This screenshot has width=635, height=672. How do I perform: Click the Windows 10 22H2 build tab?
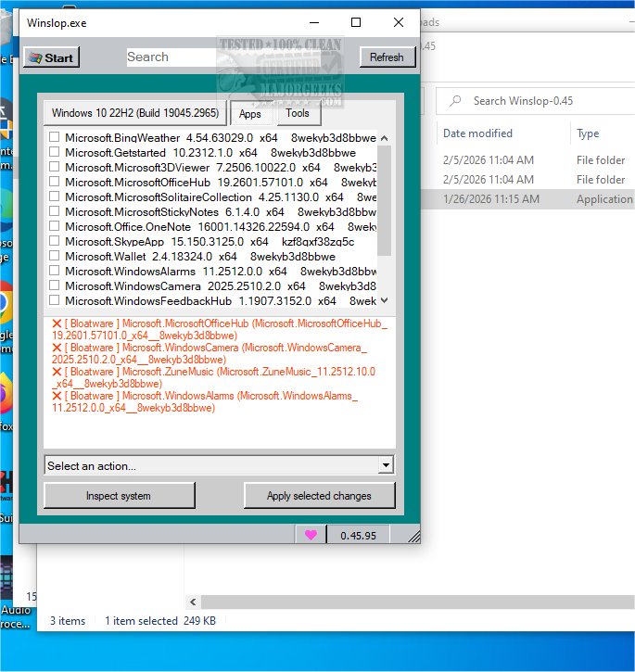pos(135,113)
